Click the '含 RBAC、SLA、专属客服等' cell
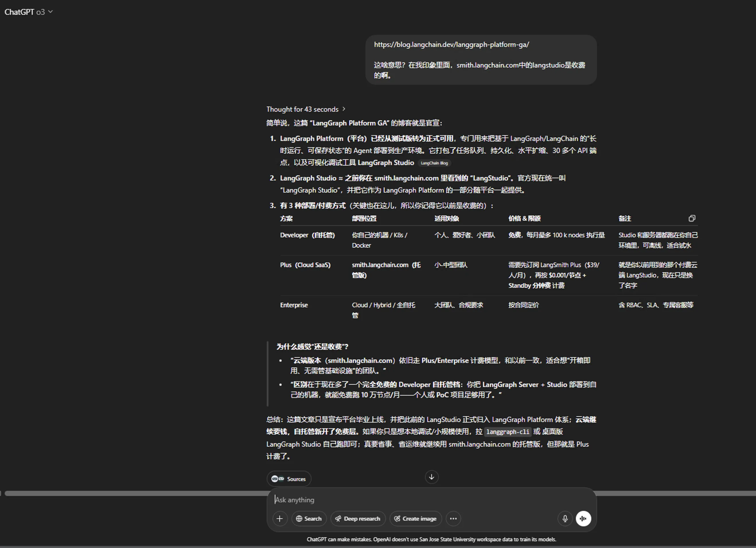Viewport: 756px width, 548px height. click(x=656, y=305)
